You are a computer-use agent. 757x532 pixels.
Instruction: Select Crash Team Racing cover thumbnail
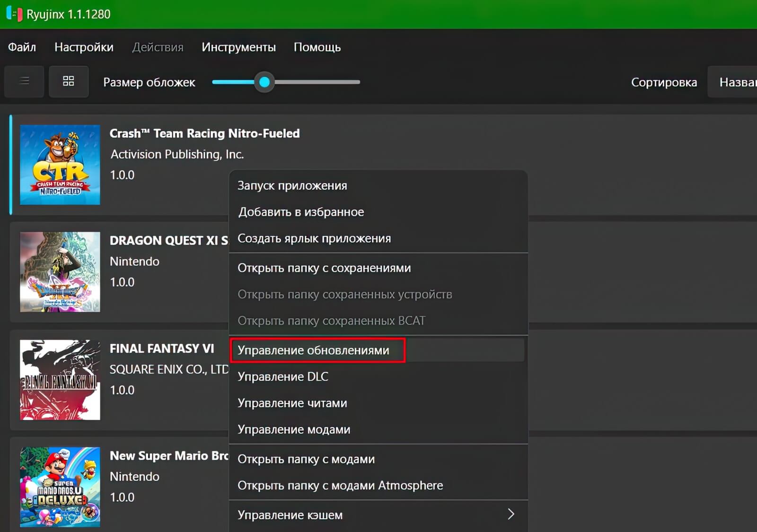click(x=60, y=165)
